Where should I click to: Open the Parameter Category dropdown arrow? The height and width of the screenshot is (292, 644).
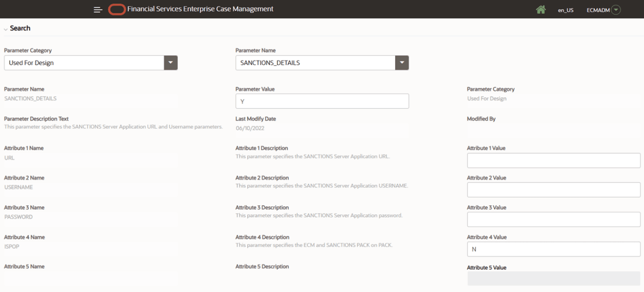(171, 62)
